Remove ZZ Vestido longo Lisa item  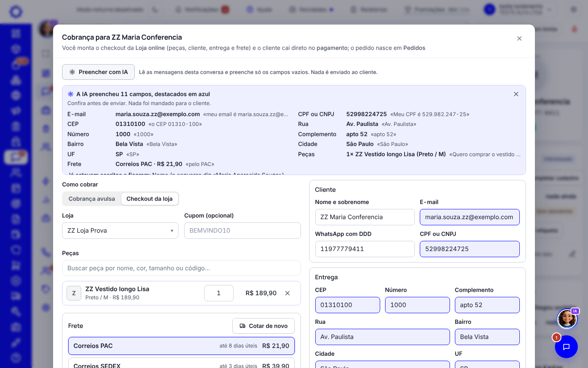(287, 293)
